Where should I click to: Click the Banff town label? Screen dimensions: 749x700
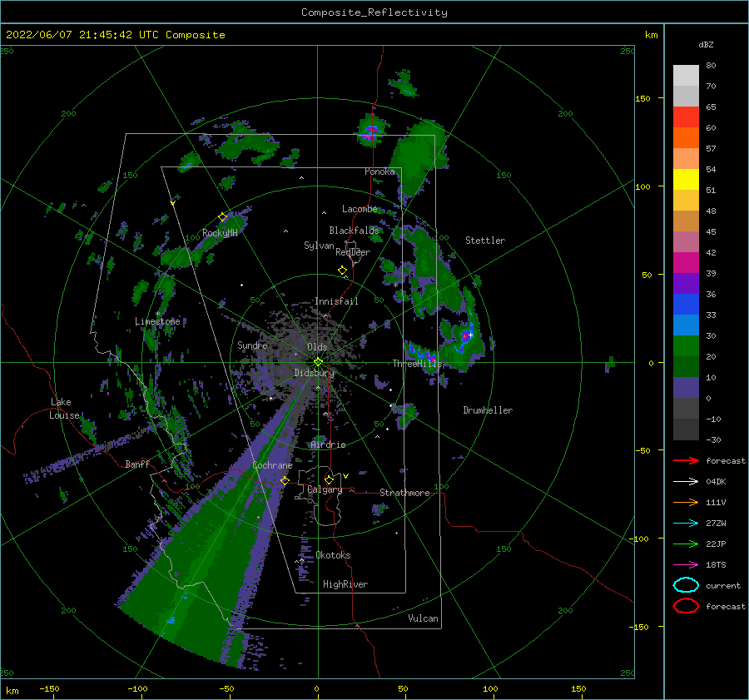pos(137,464)
